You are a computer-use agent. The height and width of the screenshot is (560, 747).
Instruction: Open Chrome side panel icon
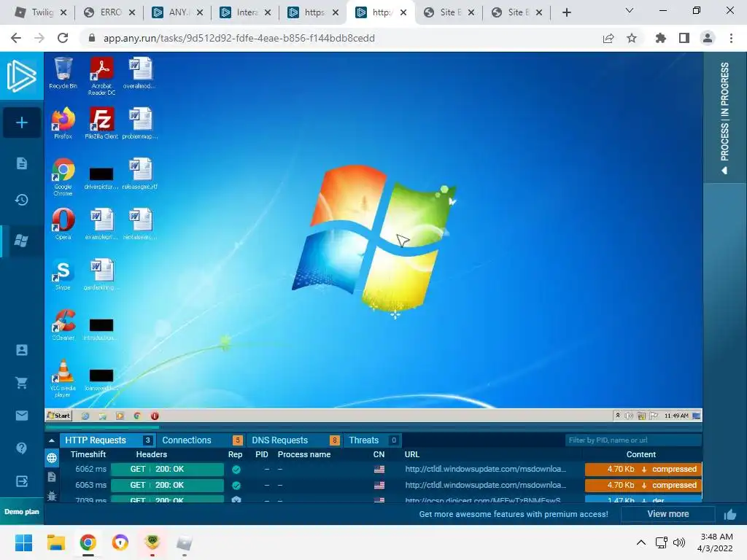[x=684, y=38]
